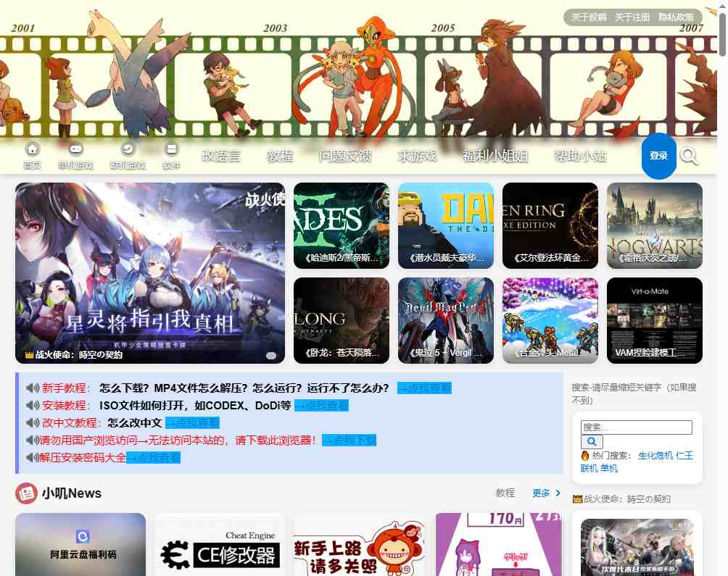Click the flame icon by 热门搜索
728x576 pixels.
(x=585, y=456)
